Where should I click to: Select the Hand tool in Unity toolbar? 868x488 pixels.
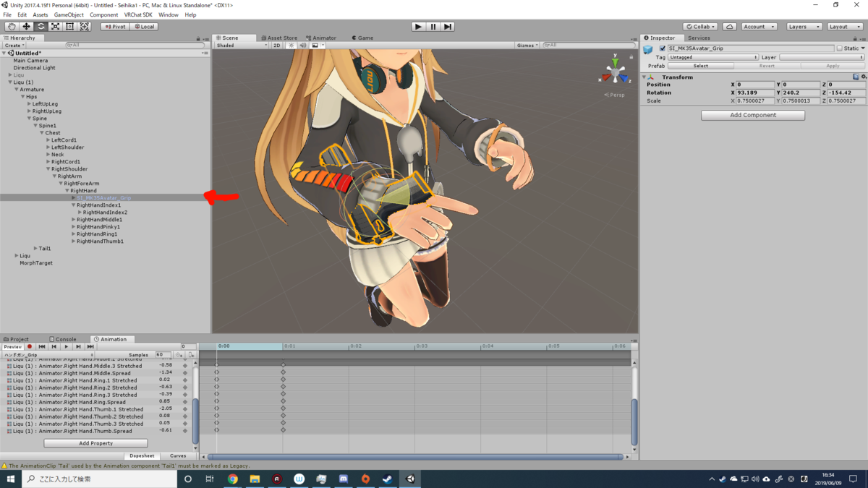[x=12, y=27]
